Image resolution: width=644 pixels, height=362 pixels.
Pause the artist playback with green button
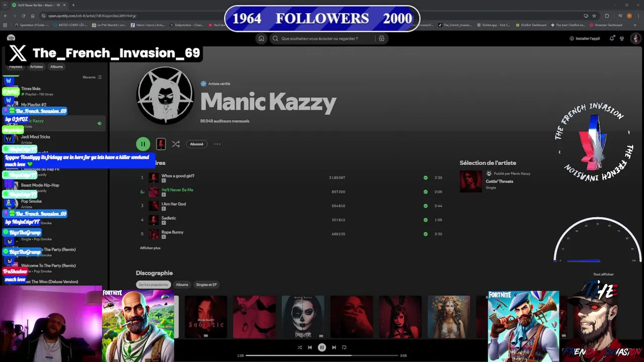143,144
